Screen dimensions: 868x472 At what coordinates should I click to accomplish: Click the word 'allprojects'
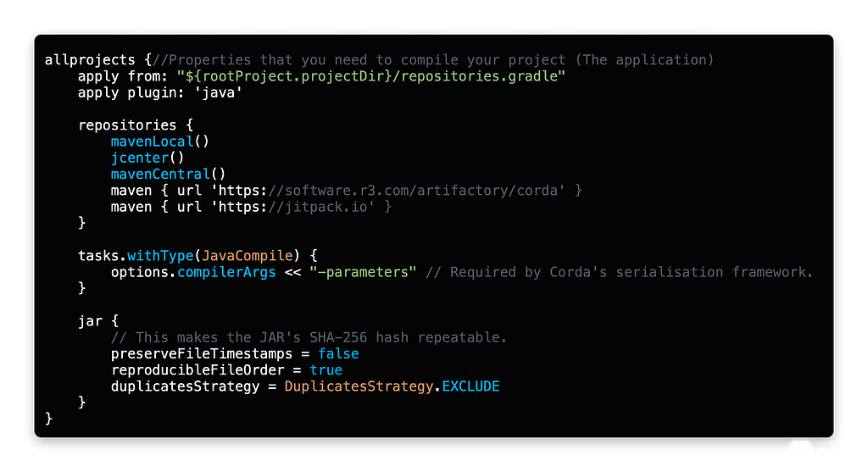coord(90,60)
